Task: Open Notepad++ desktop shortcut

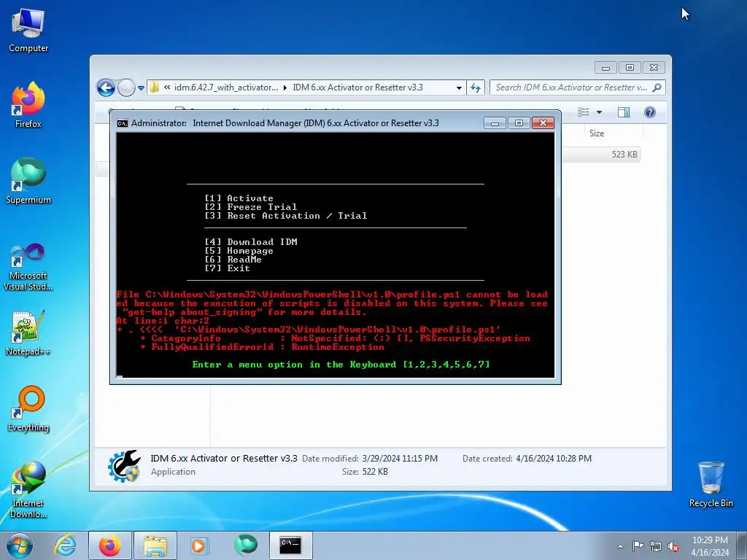Action: tap(28, 332)
